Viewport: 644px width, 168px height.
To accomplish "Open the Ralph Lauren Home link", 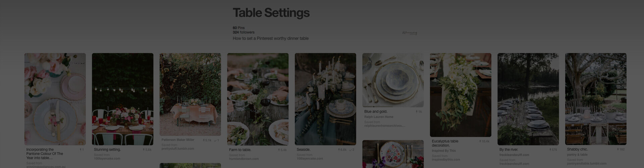I will click(x=379, y=117).
